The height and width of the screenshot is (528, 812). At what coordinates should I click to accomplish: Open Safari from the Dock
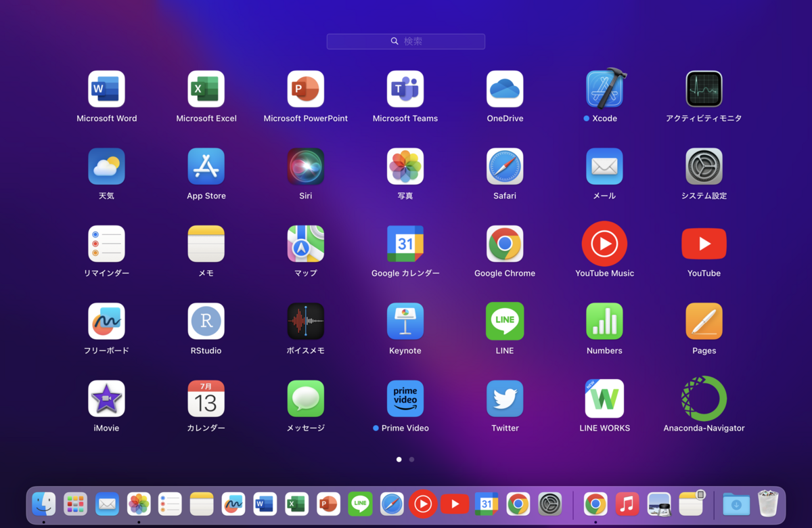392,504
